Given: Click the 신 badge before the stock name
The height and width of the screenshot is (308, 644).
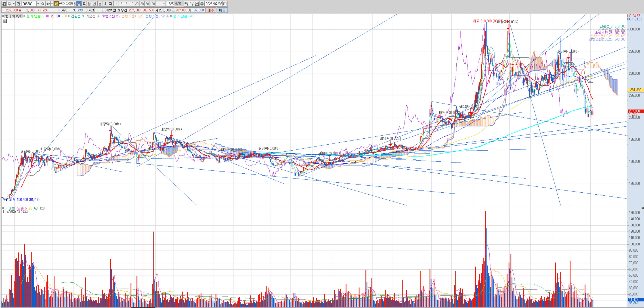Looking at the screenshot, I should point(56,4).
